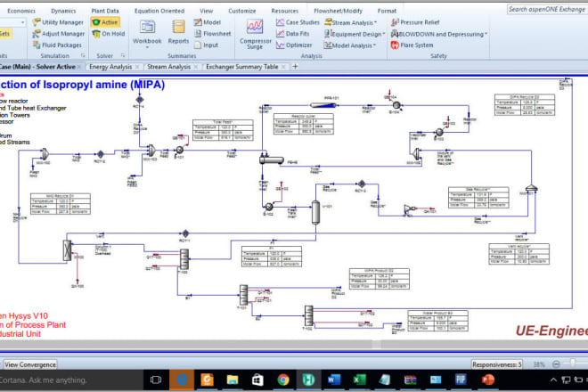588x392 pixels.
Task: Open the Flowsheet summary
Action: coord(213,34)
